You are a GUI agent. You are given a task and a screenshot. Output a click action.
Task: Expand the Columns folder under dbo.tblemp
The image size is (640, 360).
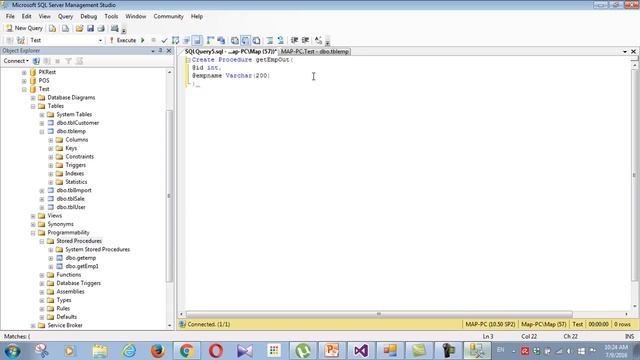[x=51, y=140]
